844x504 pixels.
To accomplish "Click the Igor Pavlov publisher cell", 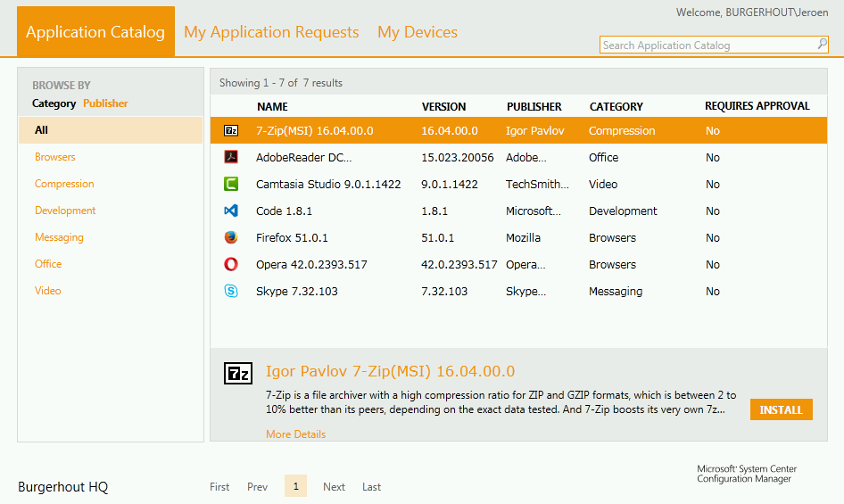I will click(535, 130).
